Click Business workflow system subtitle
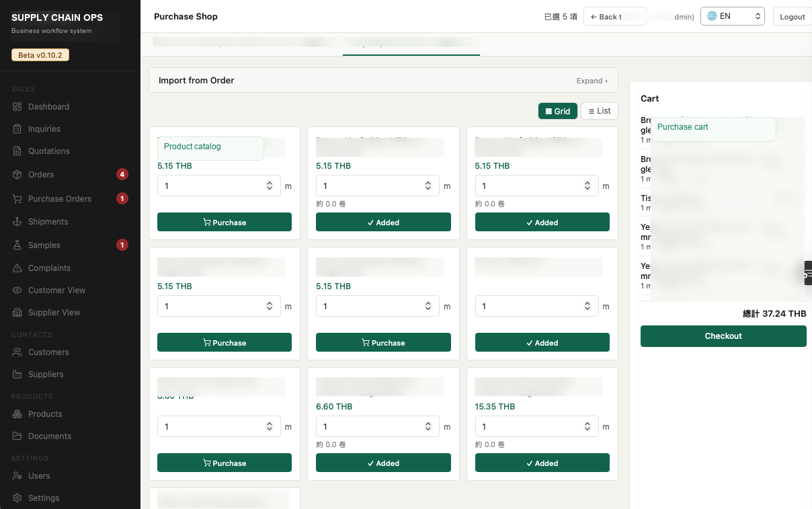This screenshot has height=509, width=812. 52,31
